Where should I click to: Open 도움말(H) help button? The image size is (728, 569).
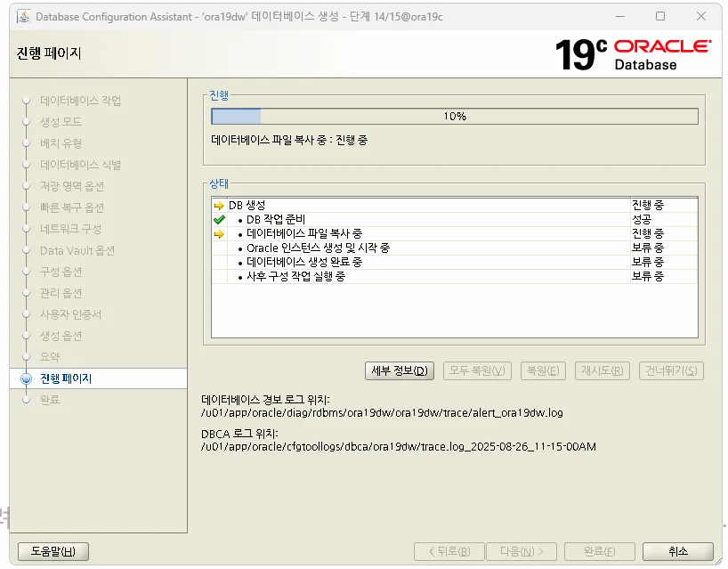point(53,551)
